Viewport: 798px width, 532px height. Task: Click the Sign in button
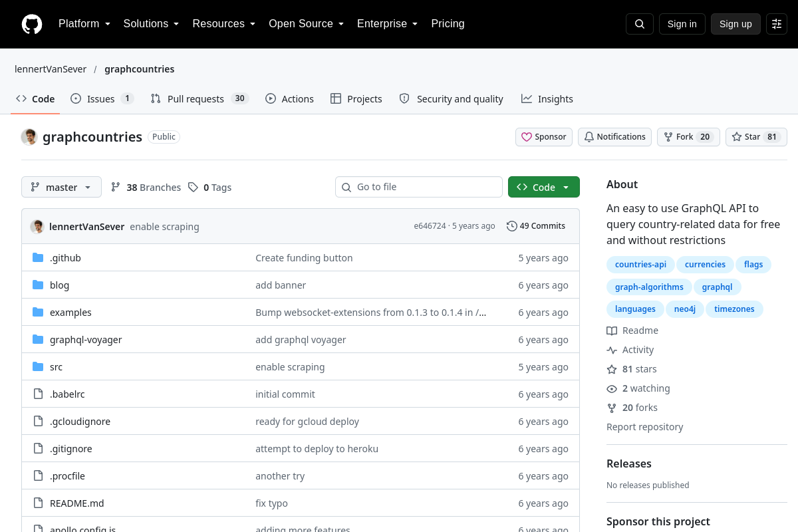point(682,24)
